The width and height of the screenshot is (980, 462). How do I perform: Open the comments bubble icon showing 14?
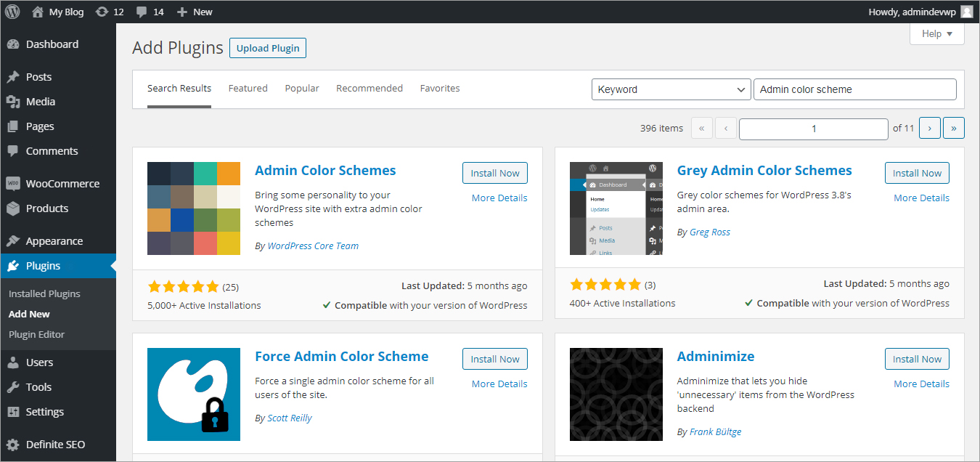coord(142,12)
